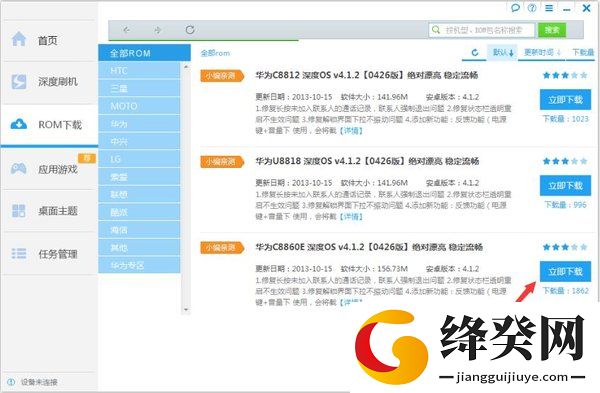Open 详情 link of 华为U8818 ROM

click(351, 217)
